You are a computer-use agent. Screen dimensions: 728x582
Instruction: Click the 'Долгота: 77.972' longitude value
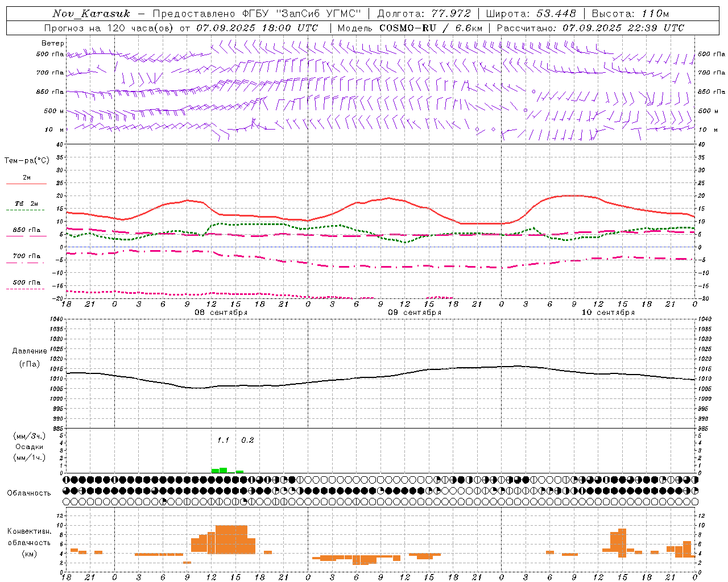click(424, 14)
